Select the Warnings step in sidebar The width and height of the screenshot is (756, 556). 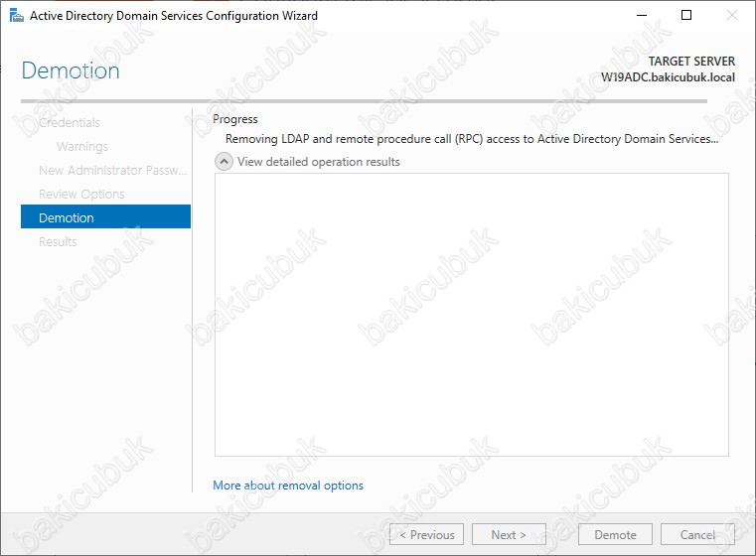click(x=82, y=147)
